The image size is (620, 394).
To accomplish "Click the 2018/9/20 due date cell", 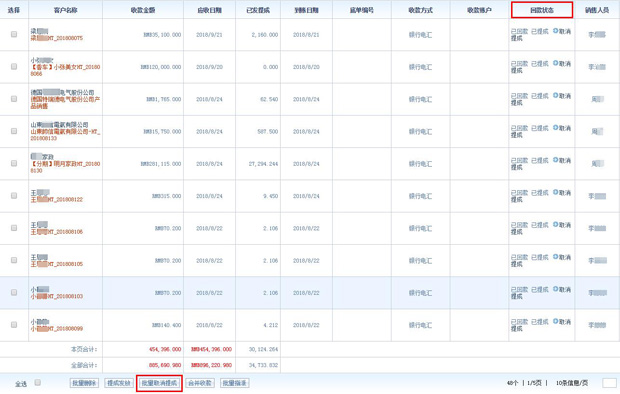I will (210, 67).
